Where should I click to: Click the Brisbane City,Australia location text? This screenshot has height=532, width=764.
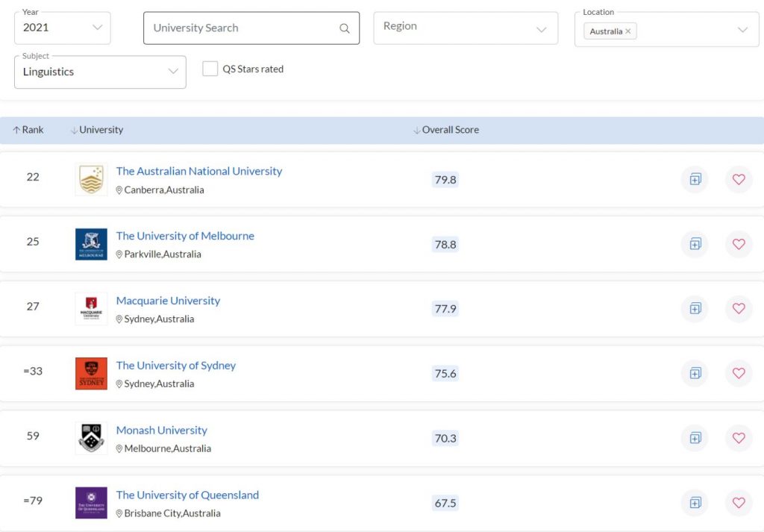pos(172,513)
